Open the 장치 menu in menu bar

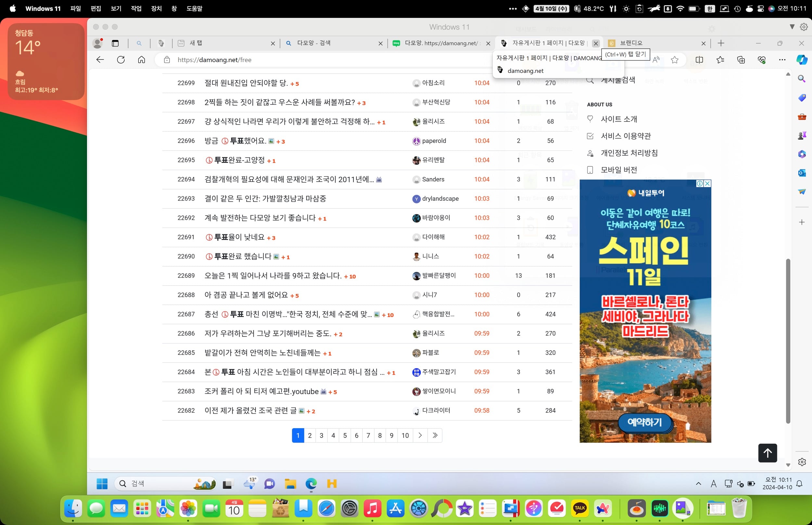[x=156, y=8]
